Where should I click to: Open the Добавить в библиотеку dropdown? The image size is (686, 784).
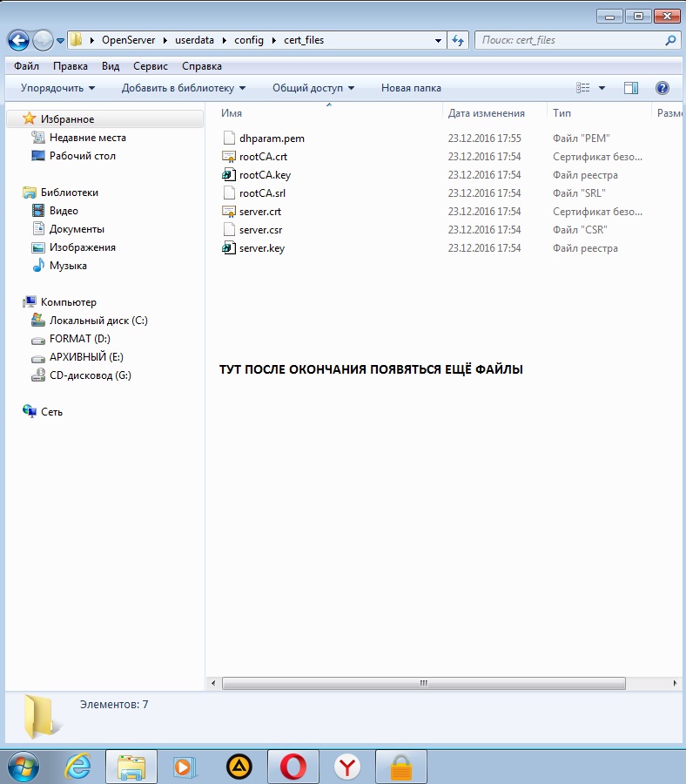tap(183, 88)
